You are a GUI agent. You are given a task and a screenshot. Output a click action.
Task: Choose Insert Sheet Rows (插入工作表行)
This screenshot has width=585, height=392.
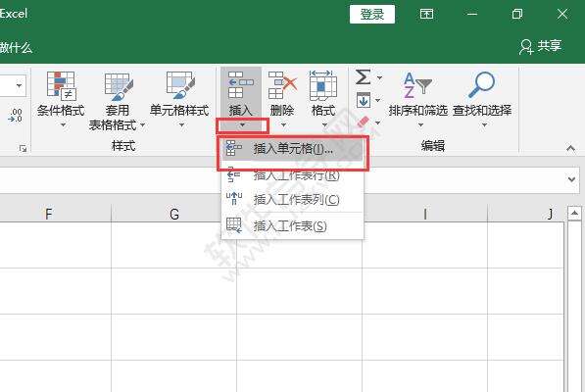(292, 174)
